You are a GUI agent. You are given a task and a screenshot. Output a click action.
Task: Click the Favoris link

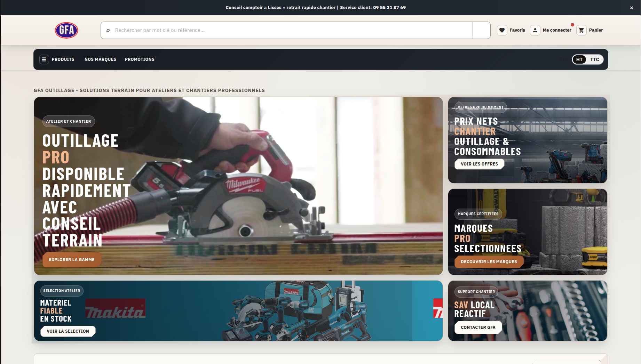point(511,30)
